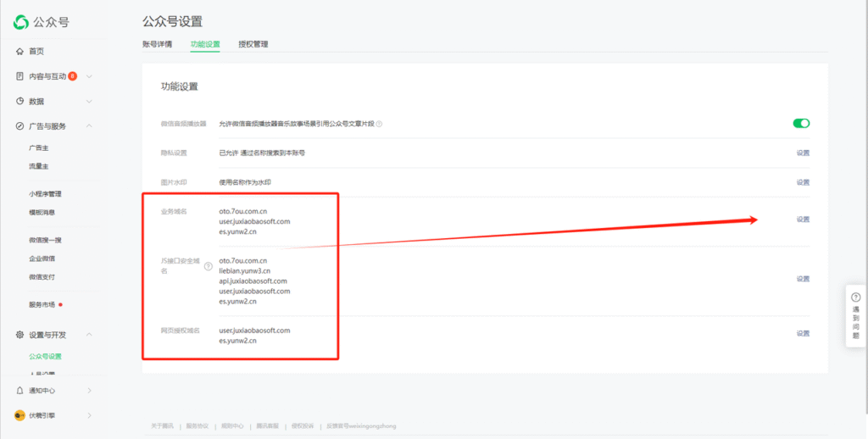This screenshot has height=439, width=868.
Task: Collapse the 设置与开发 section chevron
Action: (89, 335)
